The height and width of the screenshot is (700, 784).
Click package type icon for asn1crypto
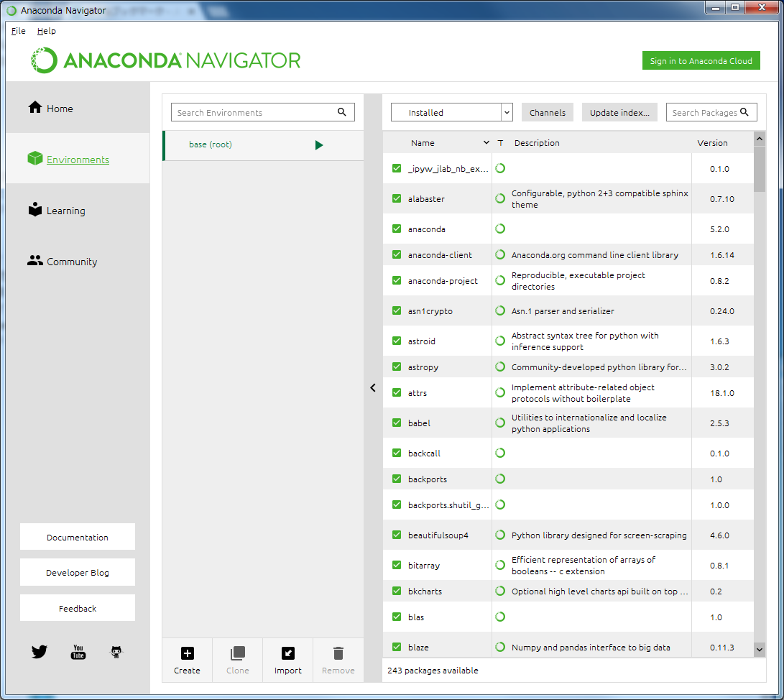pyautogui.click(x=500, y=310)
